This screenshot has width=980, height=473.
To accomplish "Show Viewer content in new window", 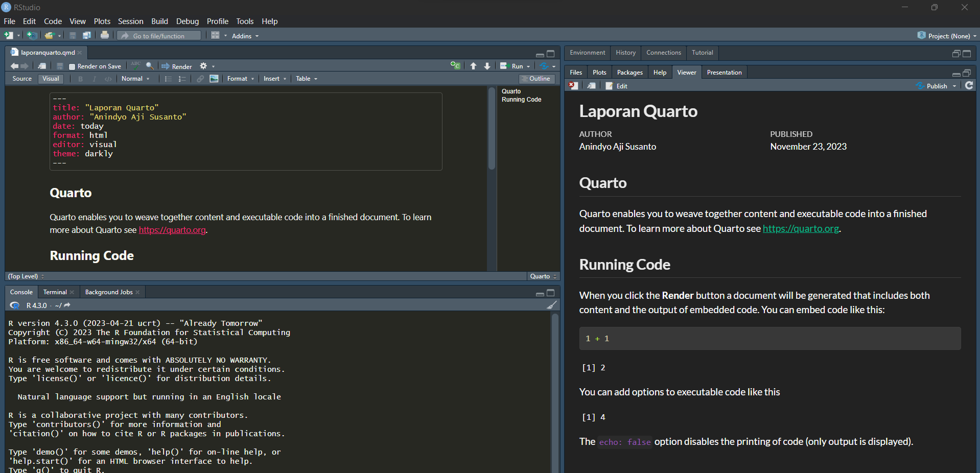I will pyautogui.click(x=591, y=86).
